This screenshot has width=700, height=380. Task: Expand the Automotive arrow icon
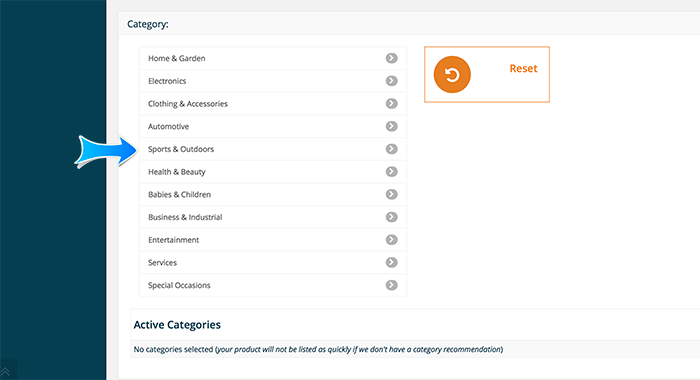pos(392,126)
